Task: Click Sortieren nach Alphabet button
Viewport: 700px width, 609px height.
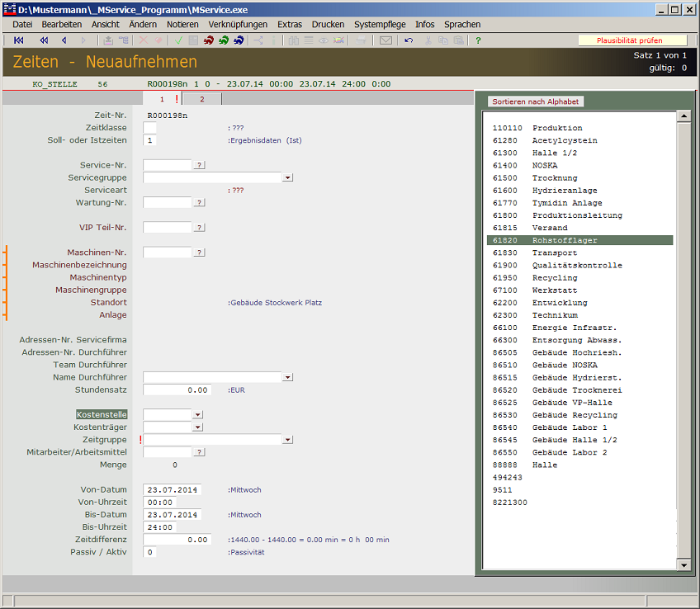Action: [x=536, y=101]
